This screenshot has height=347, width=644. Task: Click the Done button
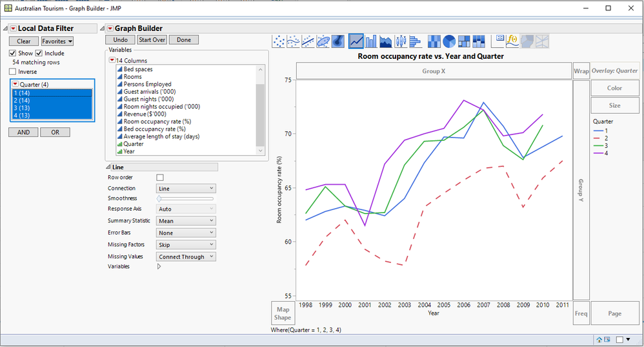point(184,39)
